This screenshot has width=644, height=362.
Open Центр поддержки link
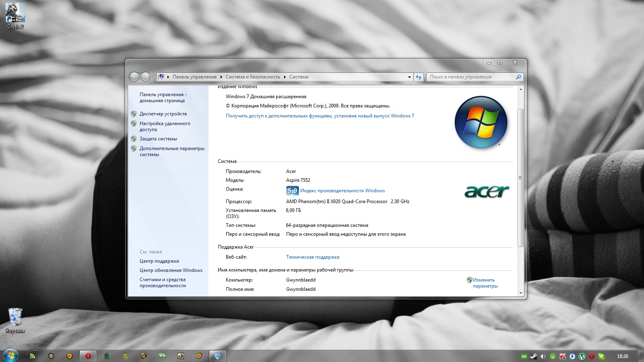159,261
